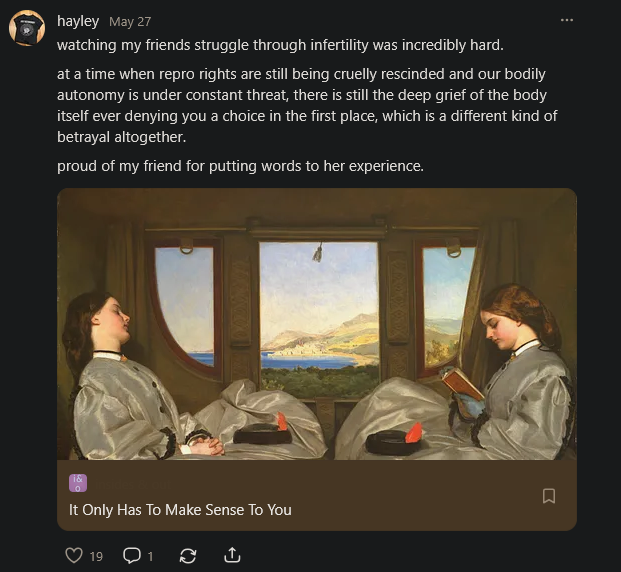621x572 pixels.
Task: Click the May 27 timestamp
Action: (128, 21)
